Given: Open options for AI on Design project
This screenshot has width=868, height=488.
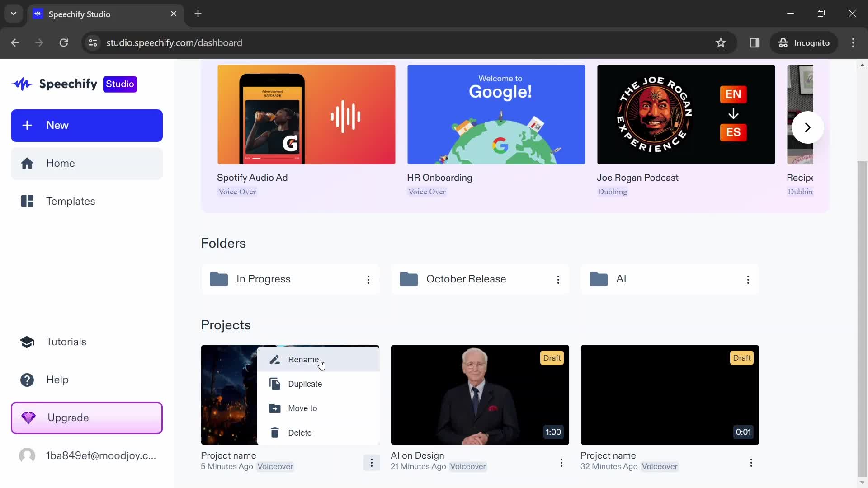Looking at the screenshot, I should (561, 463).
